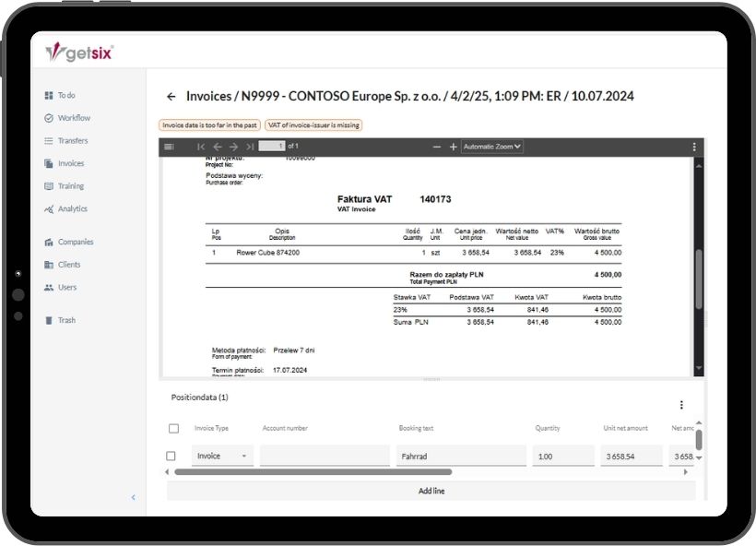This screenshot has width=756, height=546.
Task: Select Transfers menu item
Action: click(73, 141)
